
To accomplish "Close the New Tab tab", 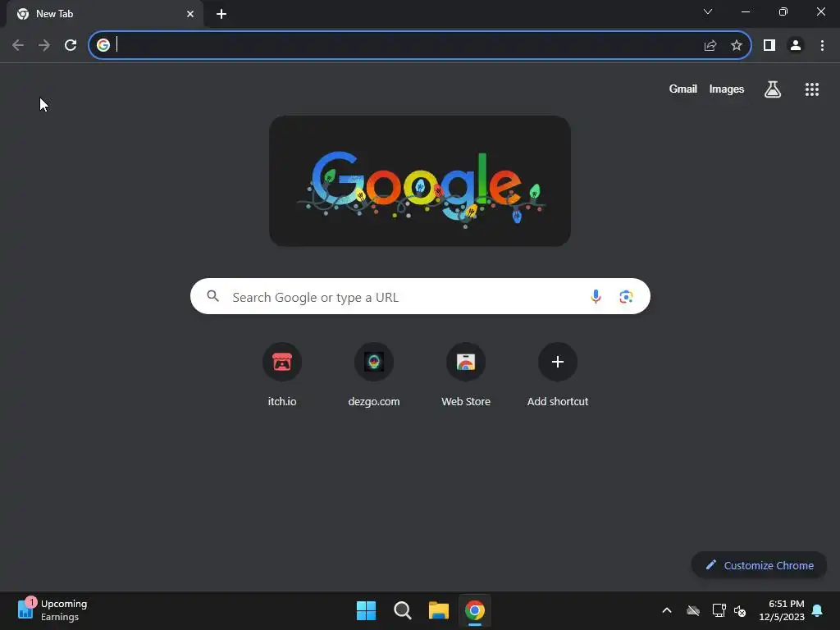I will 190,14.
